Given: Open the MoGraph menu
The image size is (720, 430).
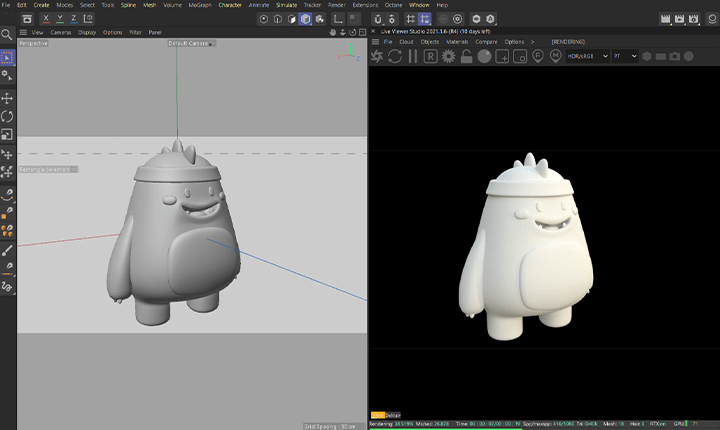Looking at the screenshot, I should pos(200,5).
